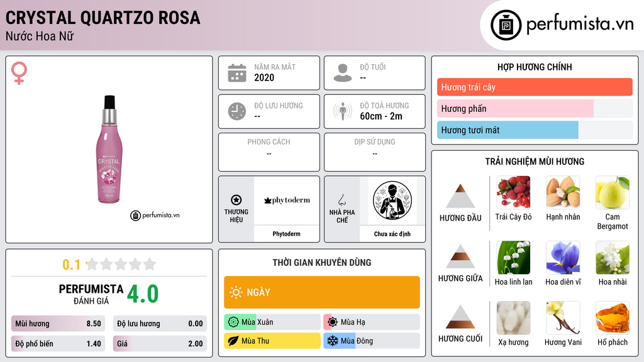The width and height of the screenshot is (644, 362).
Task: Click the female gender symbol icon
Action: point(19,73)
